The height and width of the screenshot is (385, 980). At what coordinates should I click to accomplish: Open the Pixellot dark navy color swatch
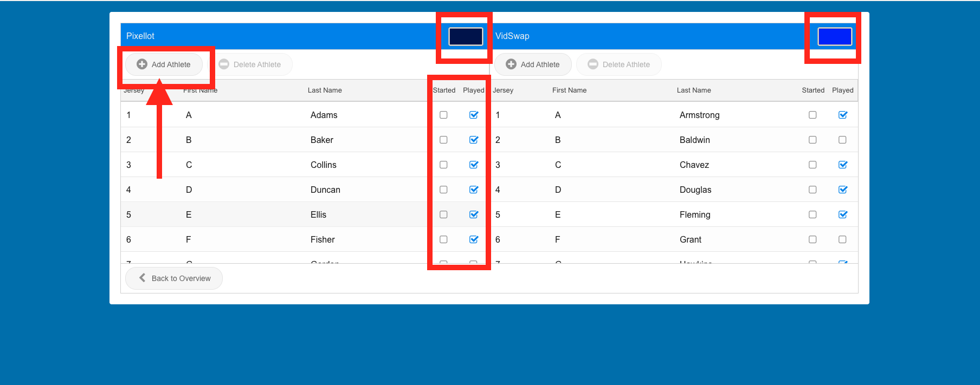pyautogui.click(x=466, y=36)
